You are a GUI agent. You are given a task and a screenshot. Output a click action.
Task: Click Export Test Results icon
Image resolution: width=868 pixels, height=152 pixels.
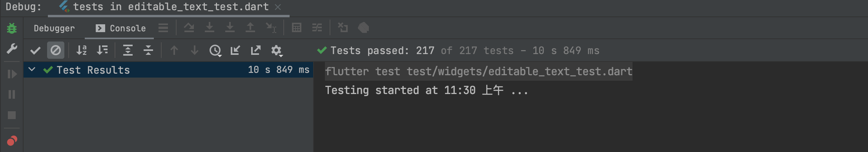tap(255, 50)
